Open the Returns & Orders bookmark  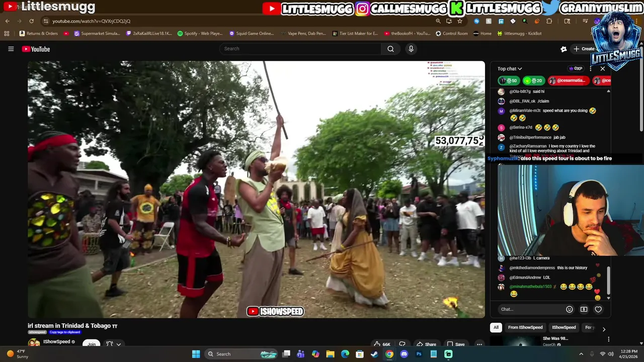[x=39, y=34]
